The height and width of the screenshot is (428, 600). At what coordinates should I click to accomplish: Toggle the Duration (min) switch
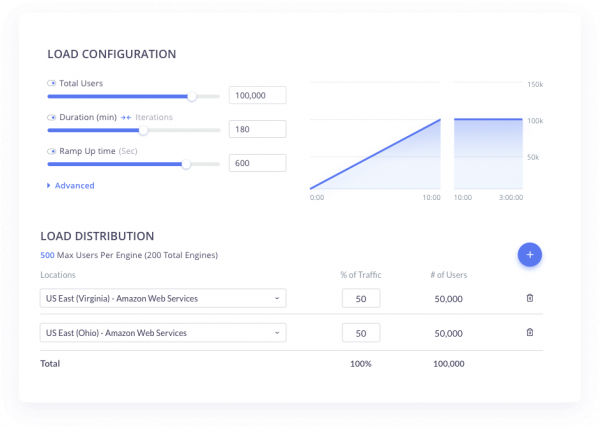tap(52, 118)
